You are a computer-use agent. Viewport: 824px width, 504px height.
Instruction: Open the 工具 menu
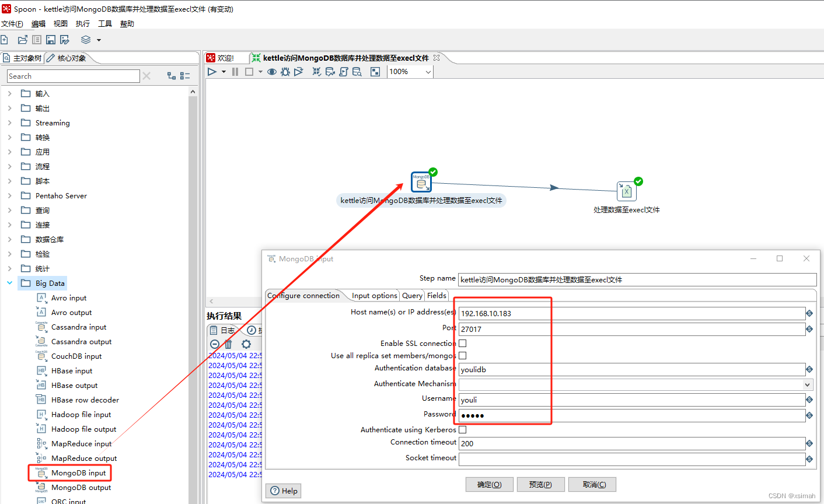105,24
